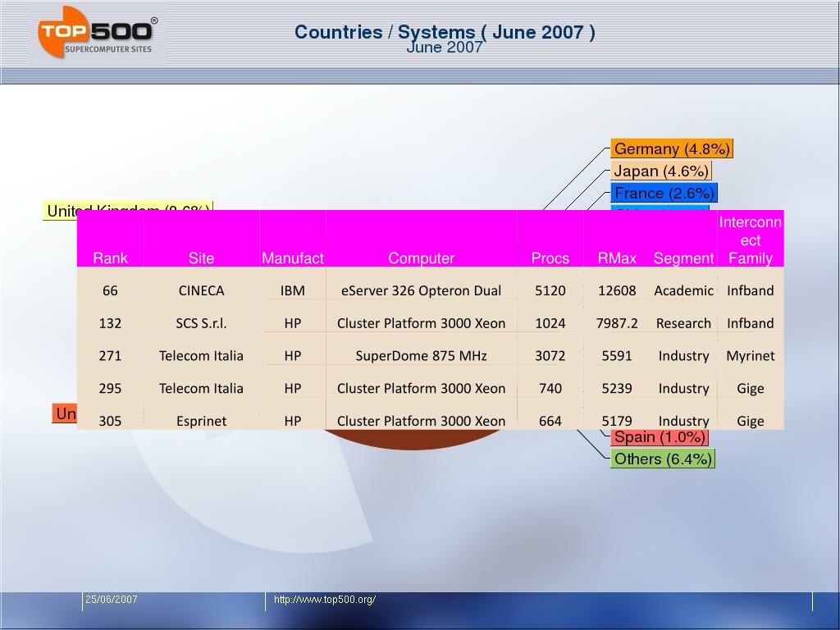This screenshot has height=630, width=840.
Task: Select the Academic segment cell
Action: 683,290
